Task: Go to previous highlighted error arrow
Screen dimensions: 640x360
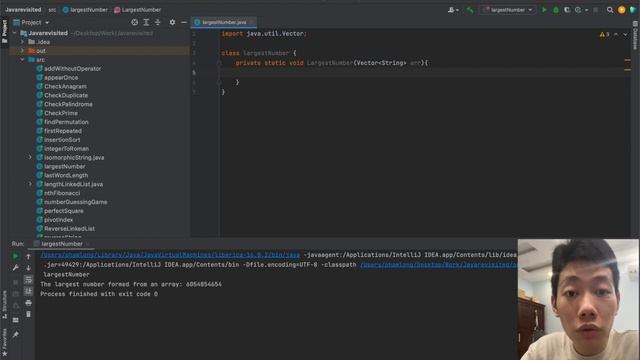Action: 616,35
